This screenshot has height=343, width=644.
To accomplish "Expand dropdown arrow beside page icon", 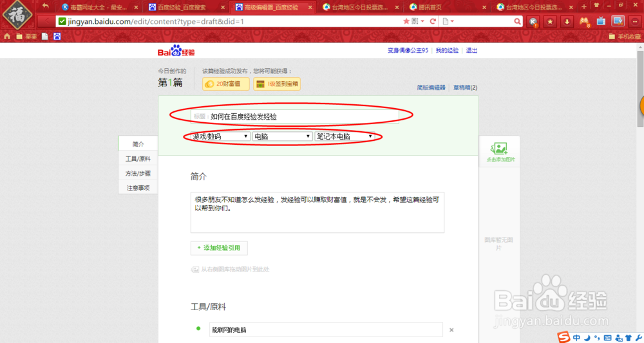I will [452, 21].
